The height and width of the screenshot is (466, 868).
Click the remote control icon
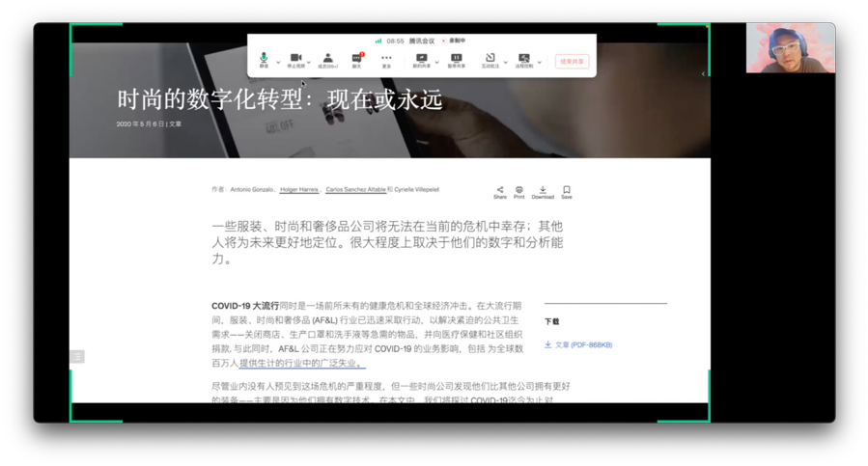(x=524, y=60)
